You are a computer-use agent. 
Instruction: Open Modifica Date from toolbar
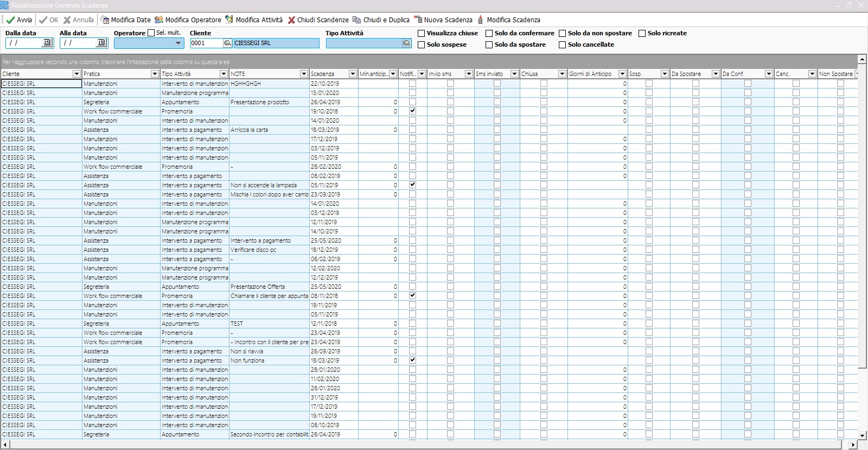(126, 20)
